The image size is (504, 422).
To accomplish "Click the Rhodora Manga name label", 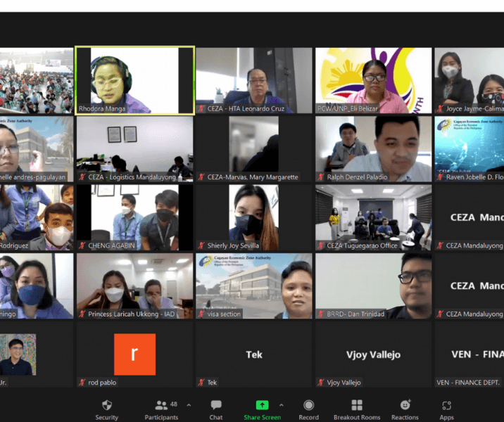I will coord(102,108).
